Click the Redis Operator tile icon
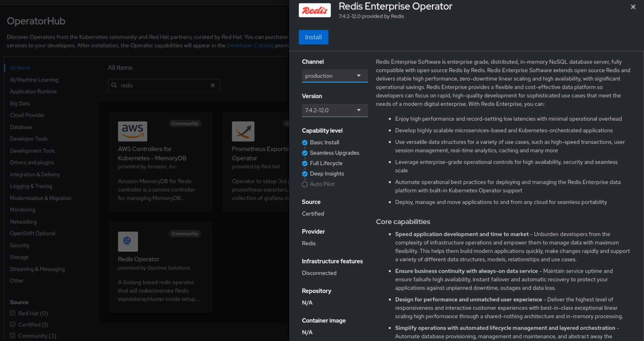644x341 pixels. tap(128, 242)
